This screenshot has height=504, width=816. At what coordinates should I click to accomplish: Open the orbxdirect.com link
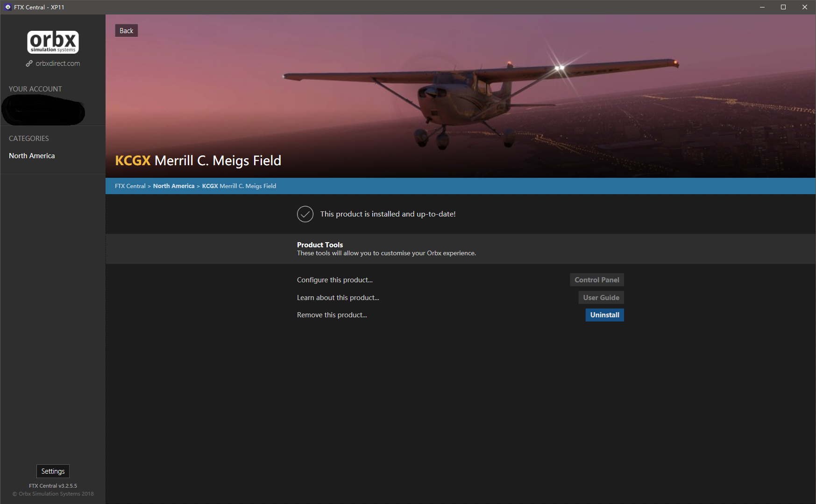pos(58,63)
